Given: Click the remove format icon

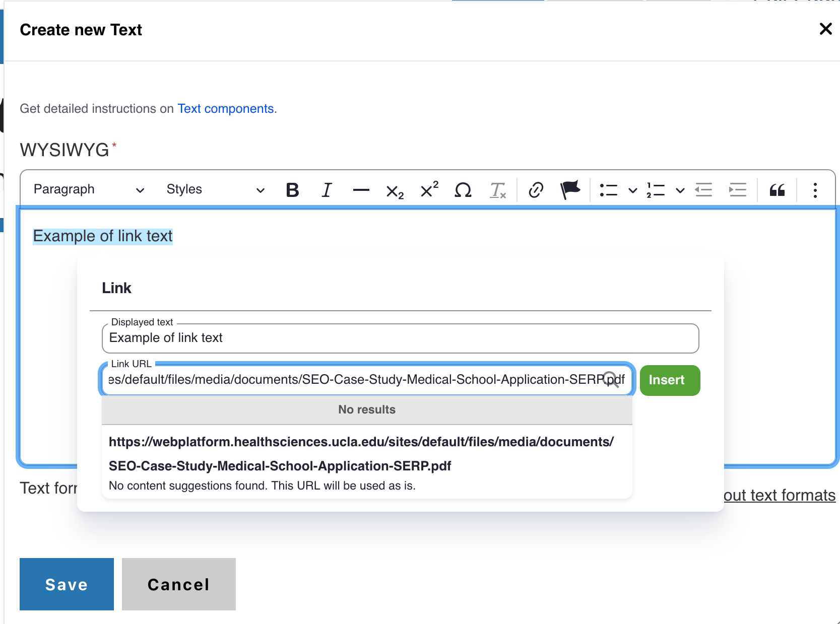Looking at the screenshot, I should click(497, 190).
